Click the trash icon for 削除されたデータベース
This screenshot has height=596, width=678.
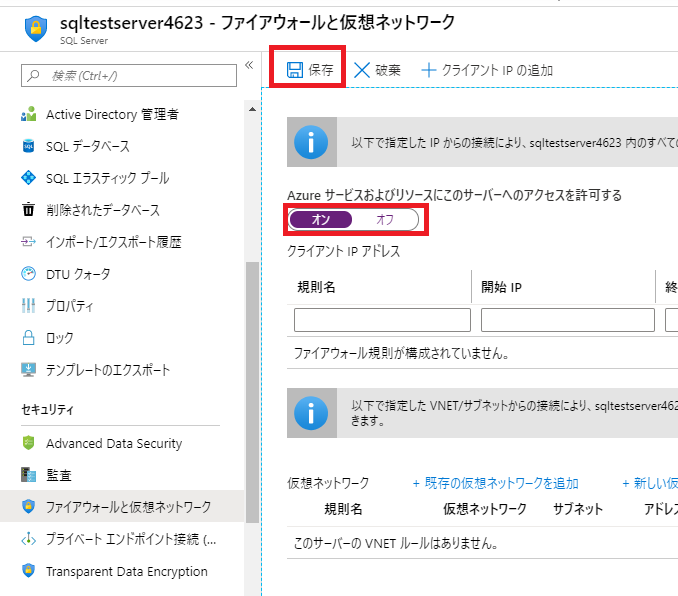click(x=29, y=209)
